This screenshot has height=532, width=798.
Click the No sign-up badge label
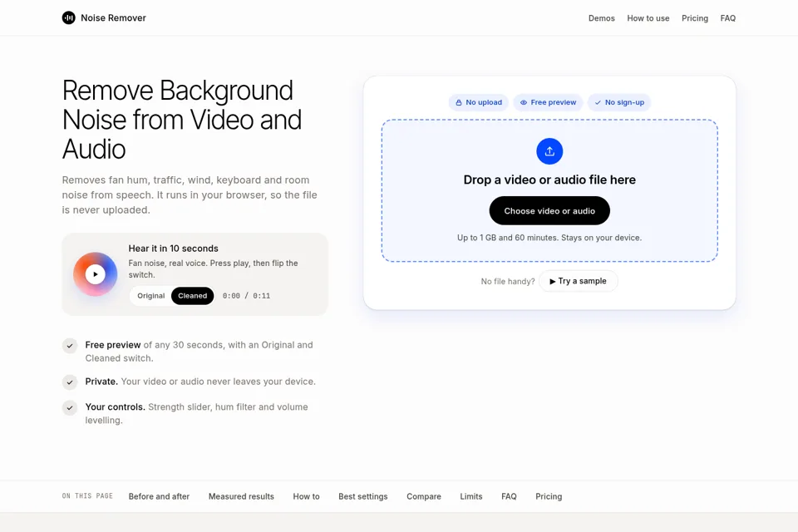pyautogui.click(x=624, y=102)
